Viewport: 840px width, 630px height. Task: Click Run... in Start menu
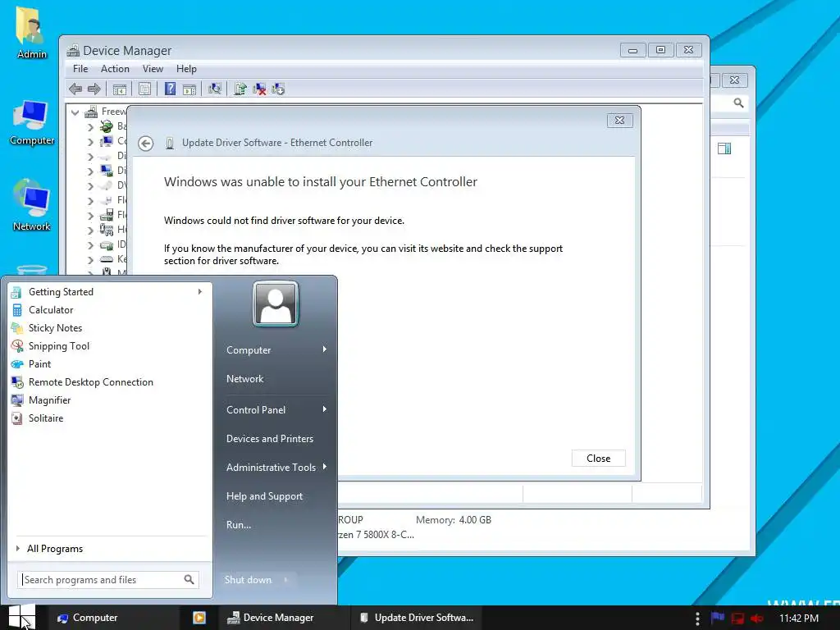[x=239, y=525]
